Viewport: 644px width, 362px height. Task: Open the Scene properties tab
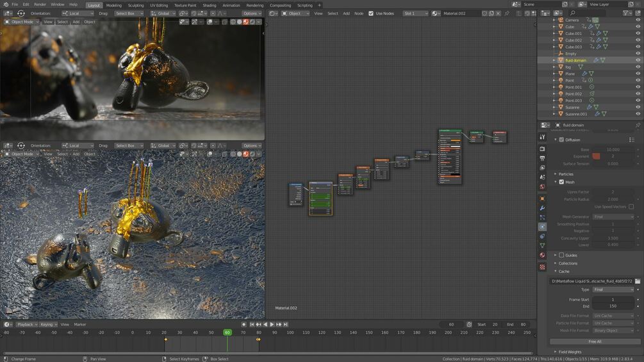point(542,177)
